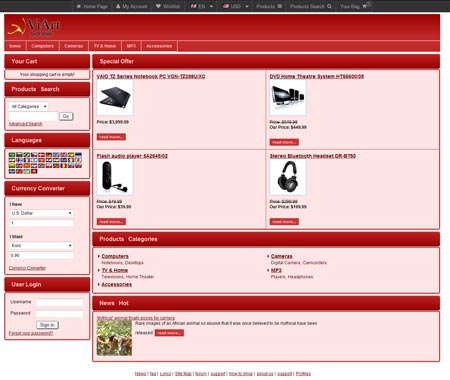Image resolution: width=450 pixels, height=380 pixels.
Task: Open the VAIO notebook product thumbnail
Action: point(115,98)
